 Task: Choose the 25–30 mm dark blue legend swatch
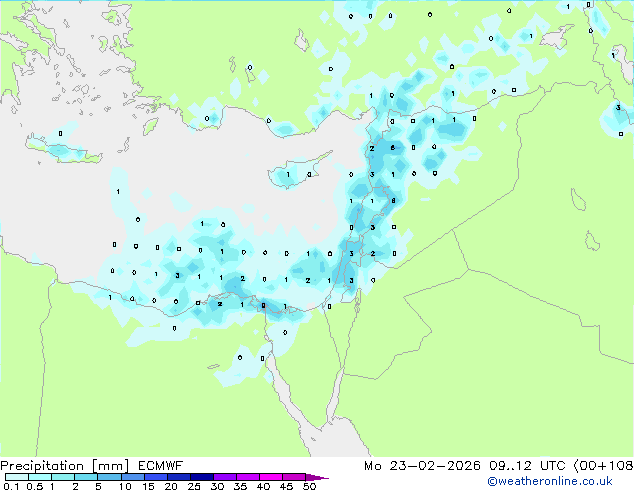pyautogui.click(x=201, y=477)
